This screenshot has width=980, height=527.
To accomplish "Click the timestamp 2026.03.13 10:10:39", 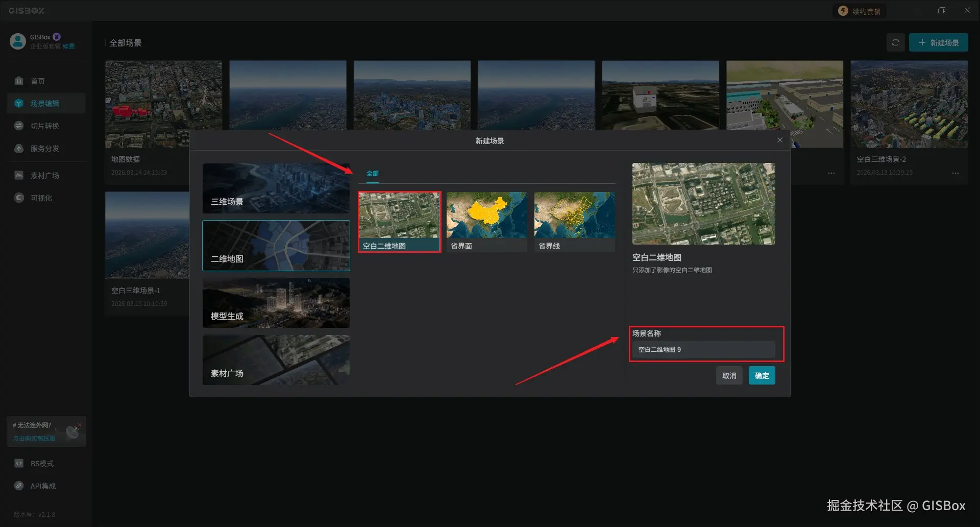I will 139,304.
